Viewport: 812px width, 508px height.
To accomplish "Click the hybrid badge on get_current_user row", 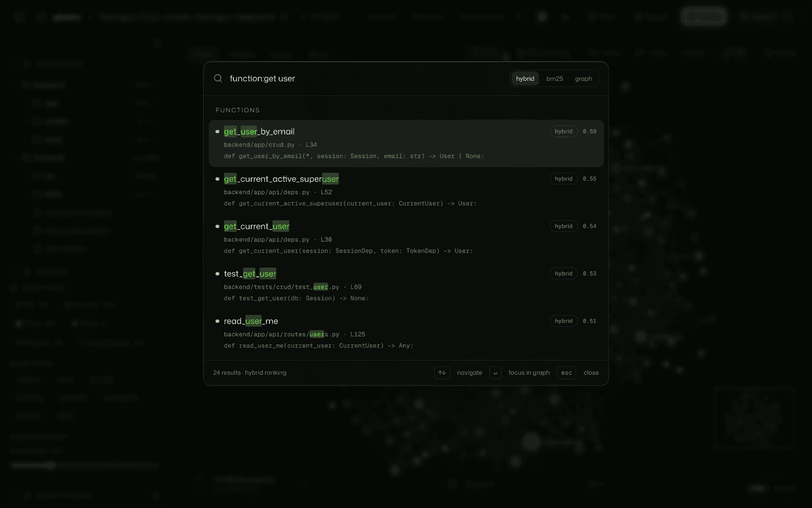I will pyautogui.click(x=563, y=226).
